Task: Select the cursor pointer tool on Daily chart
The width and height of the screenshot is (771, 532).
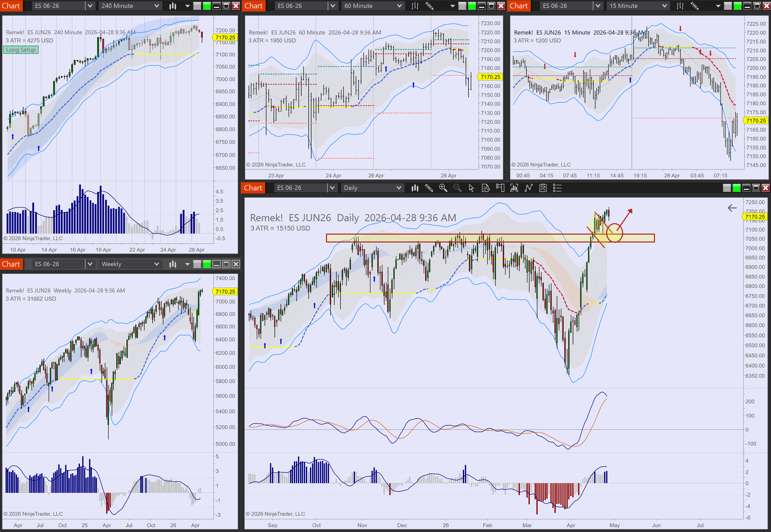Action: pos(471,188)
